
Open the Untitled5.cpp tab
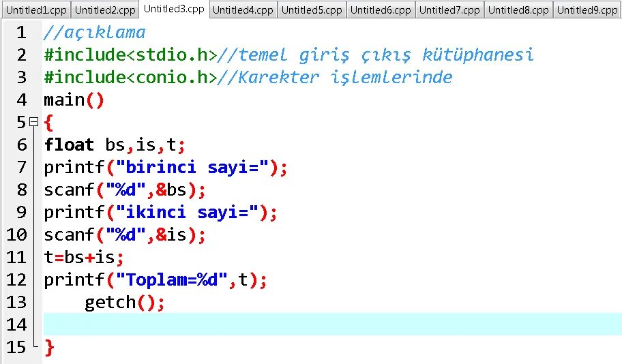(312, 10)
